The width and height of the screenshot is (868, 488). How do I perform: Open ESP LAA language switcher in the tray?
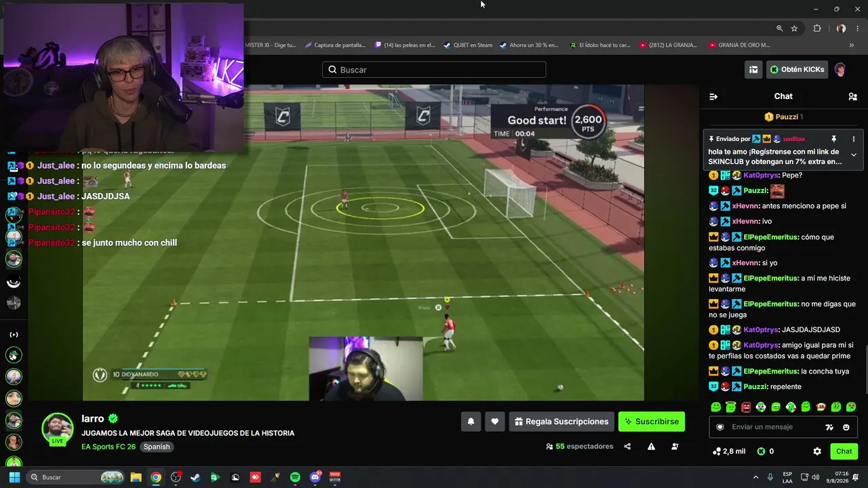click(787, 477)
